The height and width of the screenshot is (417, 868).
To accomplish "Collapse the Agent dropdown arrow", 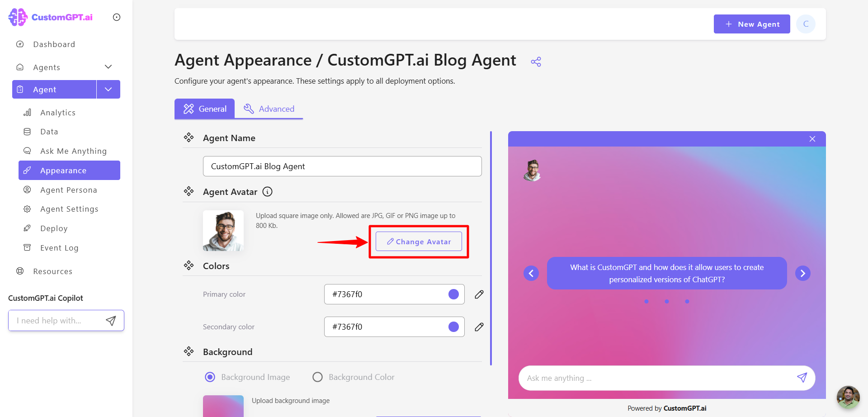I will (108, 90).
